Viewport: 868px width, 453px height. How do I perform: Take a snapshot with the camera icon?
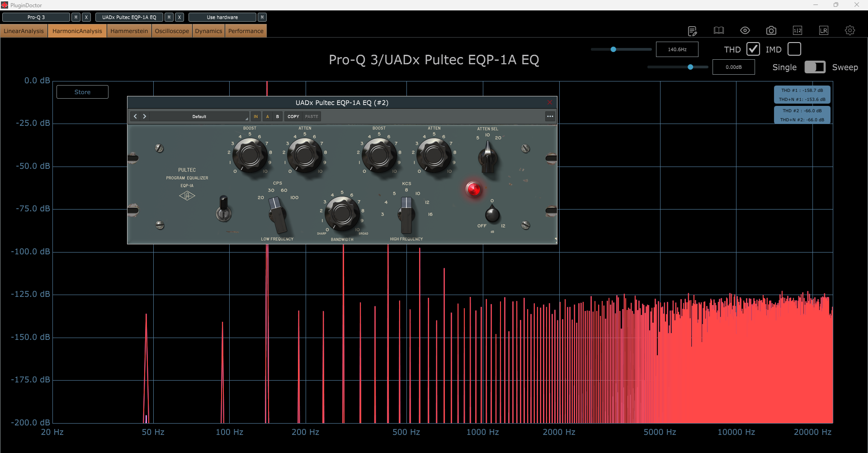coord(771,30)
